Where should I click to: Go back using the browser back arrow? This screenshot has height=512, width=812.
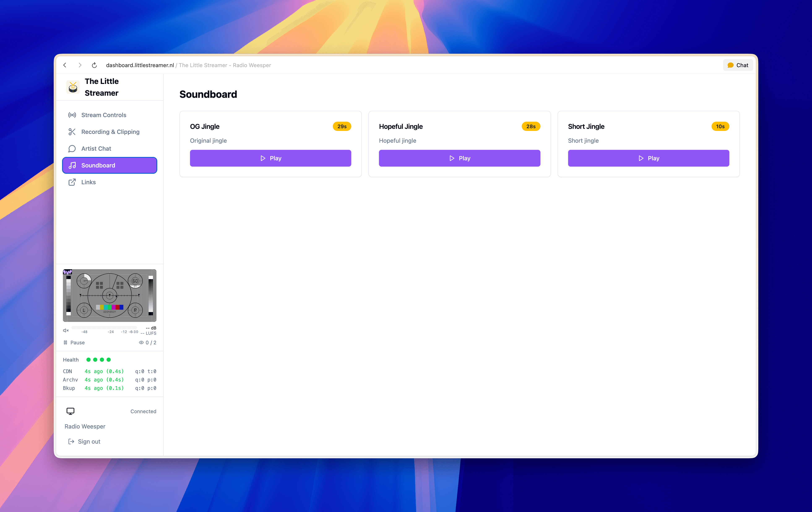coord(65,65)
